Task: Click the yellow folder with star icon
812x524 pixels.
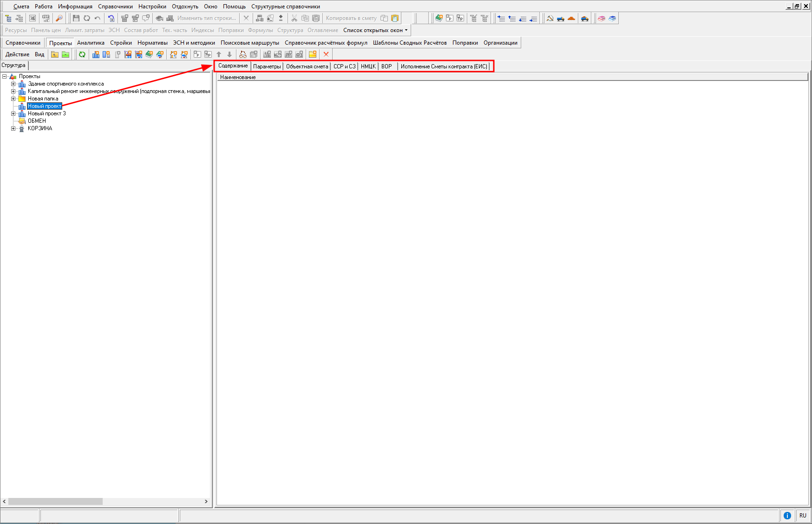Action: pos(313,54)
